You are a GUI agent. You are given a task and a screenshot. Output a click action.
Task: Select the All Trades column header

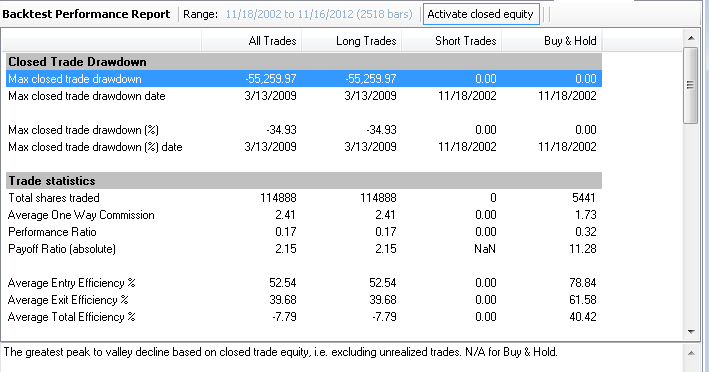click(251, 41)
